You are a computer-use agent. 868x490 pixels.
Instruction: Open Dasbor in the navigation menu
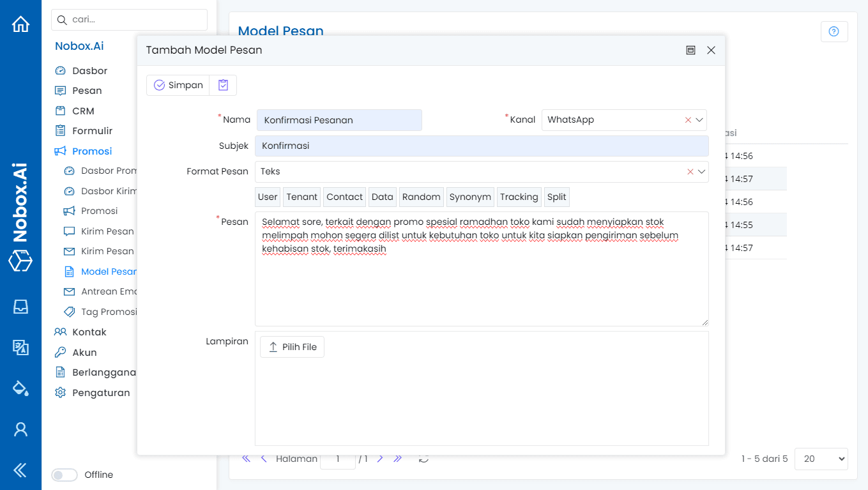tap(89, 70)
